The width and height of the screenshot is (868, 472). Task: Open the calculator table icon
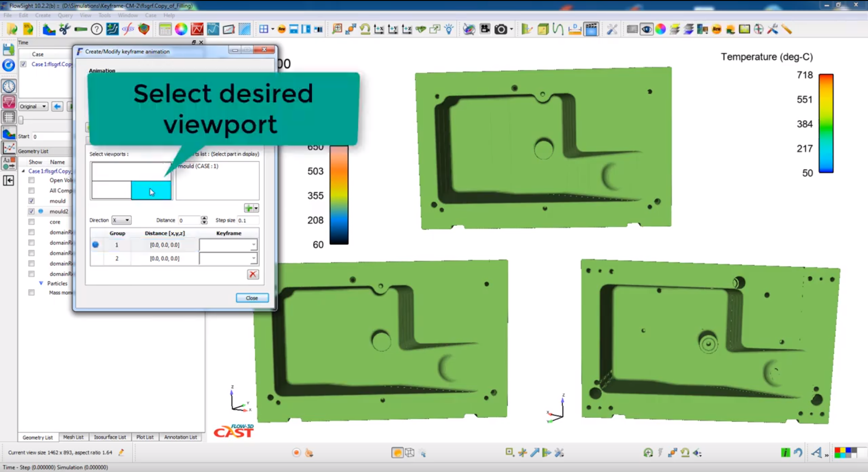[165, 29]
